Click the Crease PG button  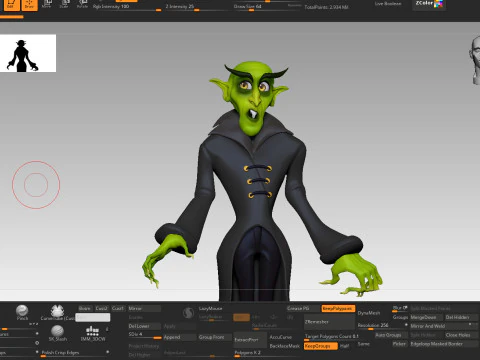click(303, 308)
